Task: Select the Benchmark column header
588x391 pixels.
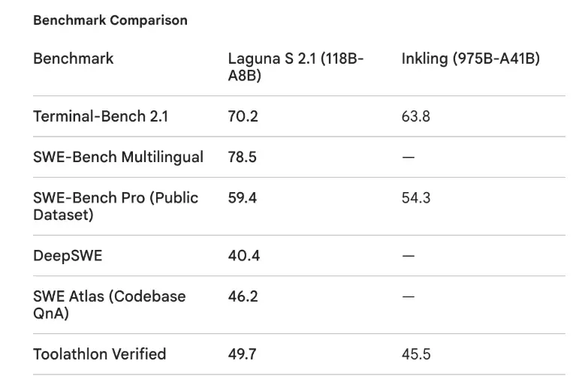Action: [73, 59]
